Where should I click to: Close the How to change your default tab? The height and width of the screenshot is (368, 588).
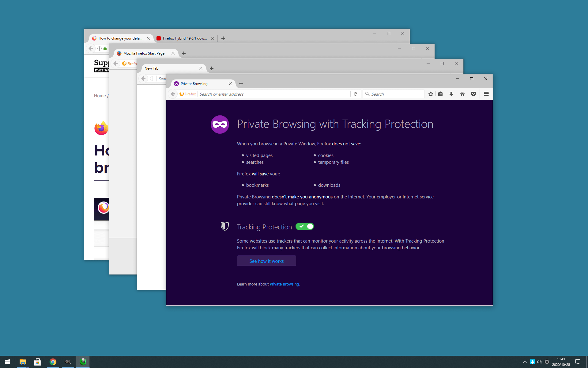point(148,38)
